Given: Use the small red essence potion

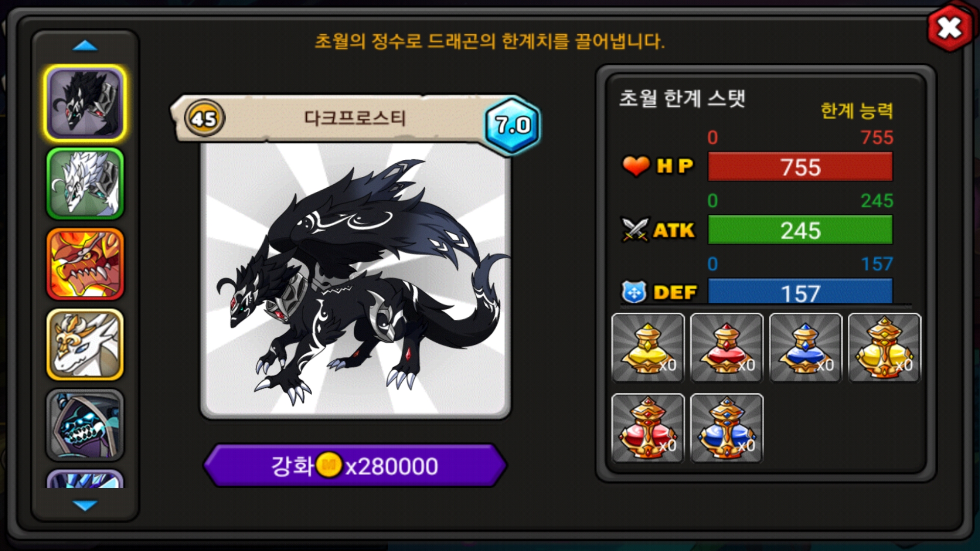Looking at the screenshot, I should point(726,347).
